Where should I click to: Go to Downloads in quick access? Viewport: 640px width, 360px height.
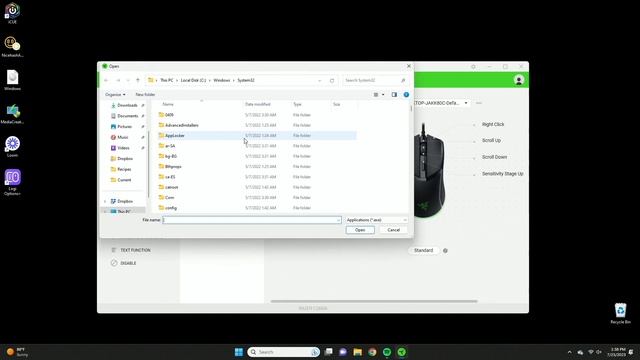pos(127,105)
